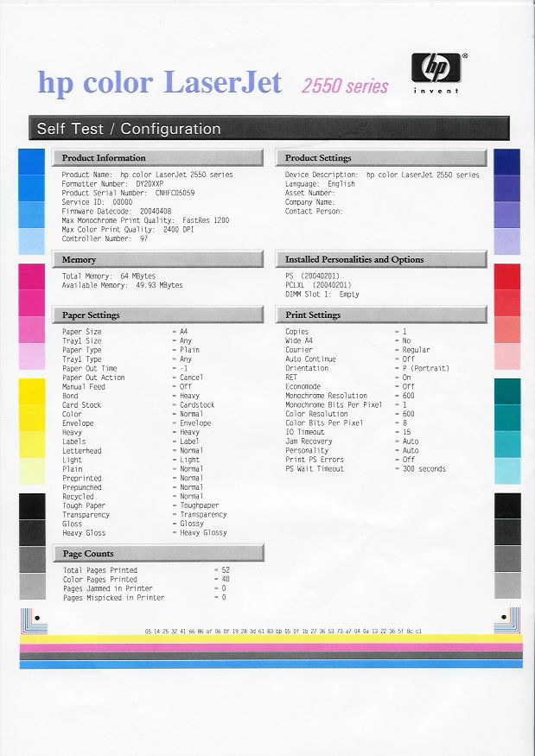Select the Product Information section header
This screenshot has width=535, height=756.
point(158,157)
